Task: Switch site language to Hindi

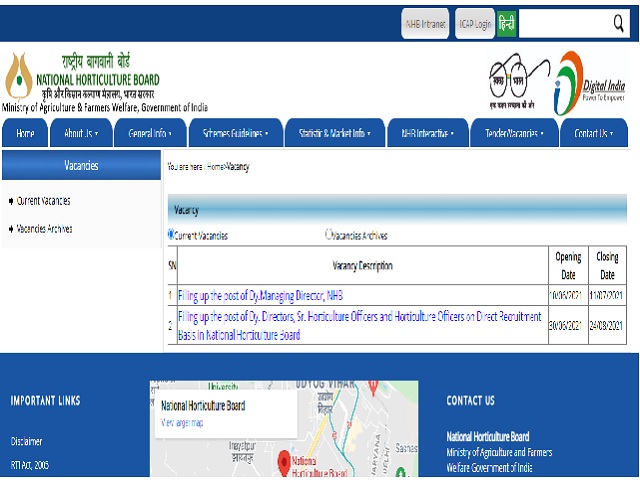Action: coord(507,24)
